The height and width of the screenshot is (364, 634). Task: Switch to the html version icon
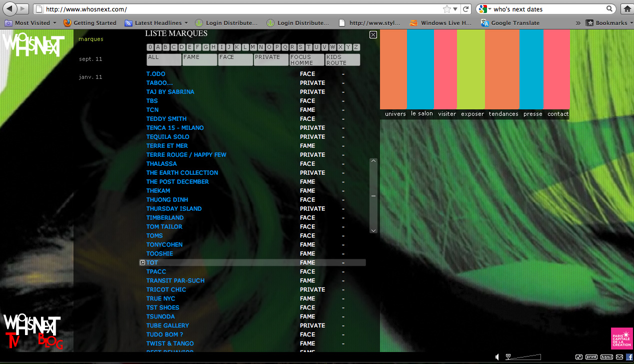[x=606, y=357]
